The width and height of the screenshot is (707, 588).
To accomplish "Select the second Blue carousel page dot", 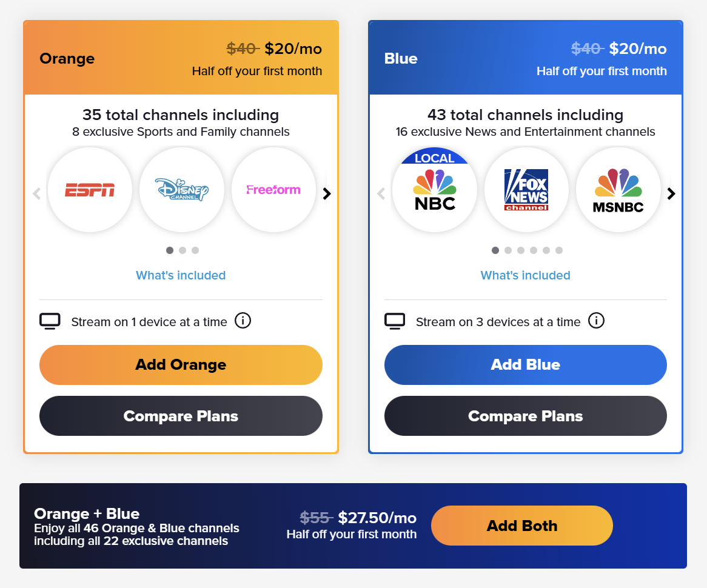I will (x=508, y=250).
